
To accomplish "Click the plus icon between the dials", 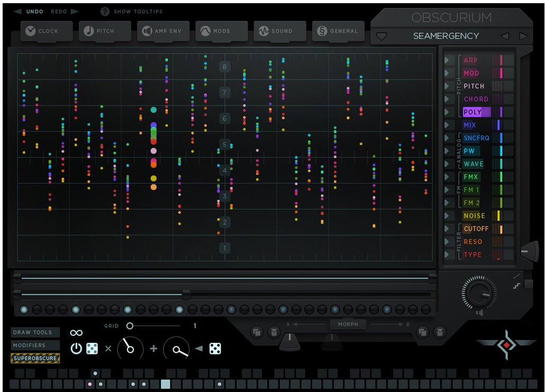I will tap(153, 349).
